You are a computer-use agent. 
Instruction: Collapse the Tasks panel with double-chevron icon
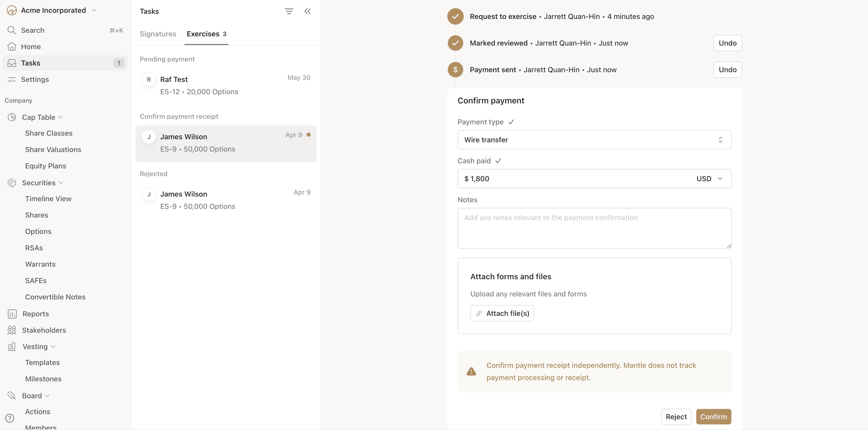tap(307, 11)
